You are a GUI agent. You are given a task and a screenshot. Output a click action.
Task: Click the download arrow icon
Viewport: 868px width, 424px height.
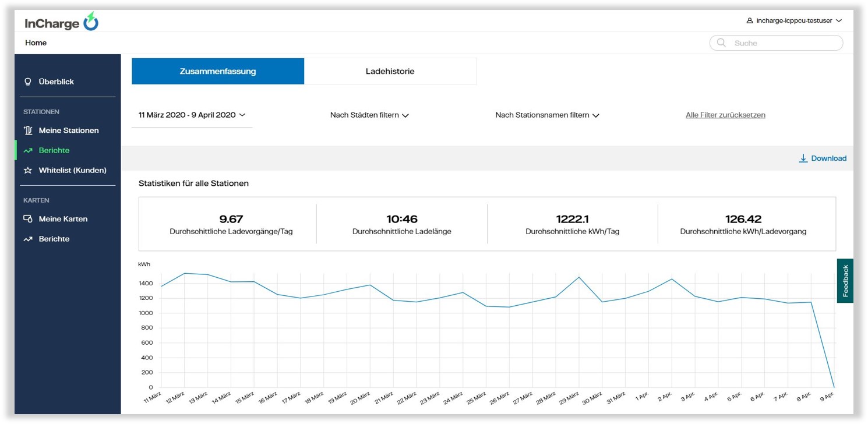click(803, 158)
